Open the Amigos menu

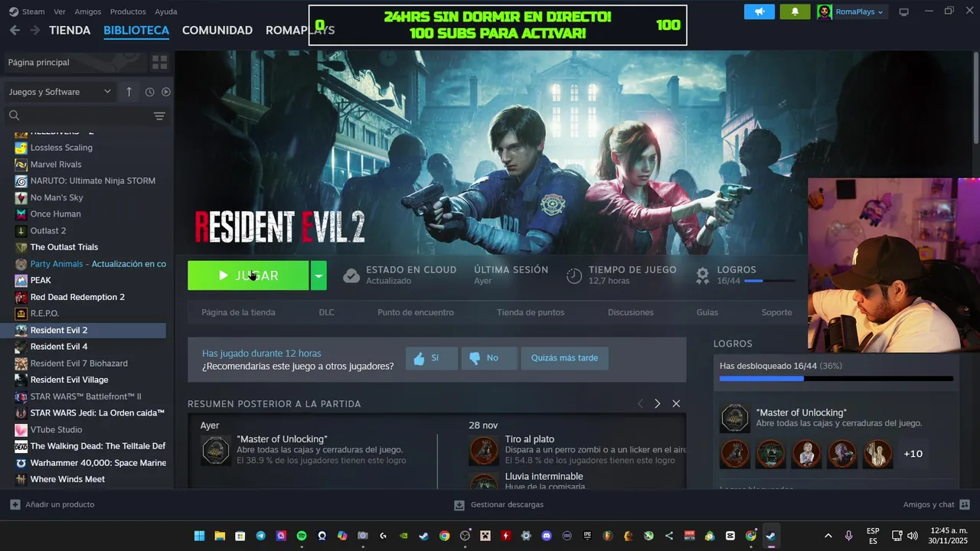point(88,11)
